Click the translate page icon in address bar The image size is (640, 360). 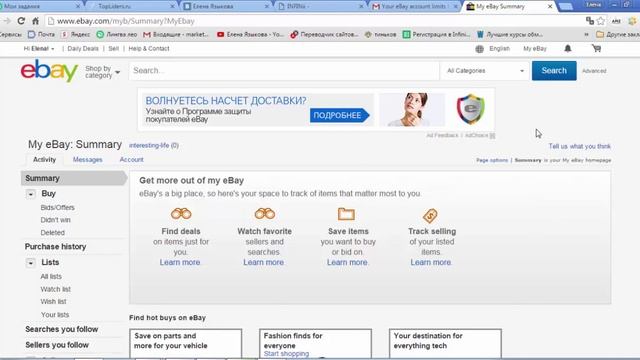click(x=589, y=21)
